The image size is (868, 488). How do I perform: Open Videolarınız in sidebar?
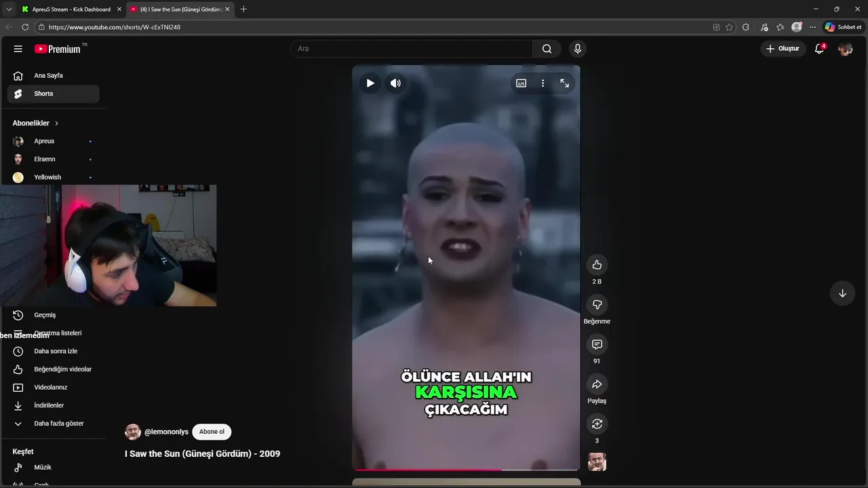[53, 388]
